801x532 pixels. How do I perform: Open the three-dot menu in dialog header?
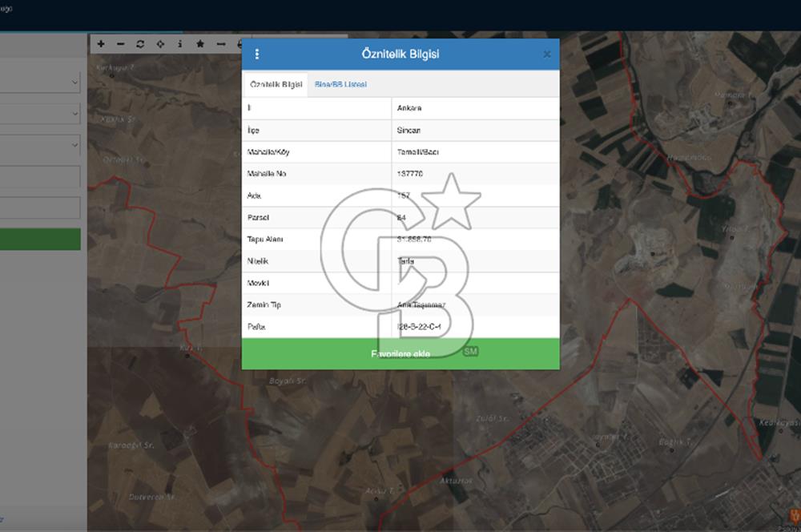(x=257, y=54)
